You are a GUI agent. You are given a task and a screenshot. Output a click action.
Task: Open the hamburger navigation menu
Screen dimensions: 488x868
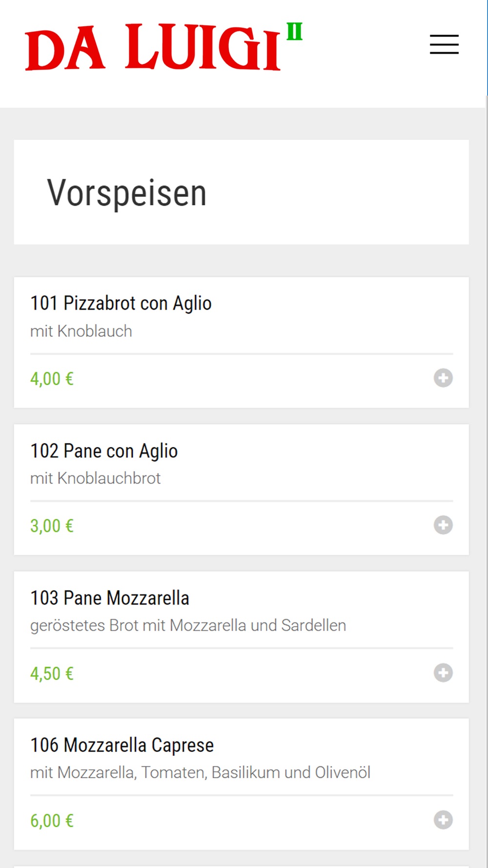tap(444, 44)
